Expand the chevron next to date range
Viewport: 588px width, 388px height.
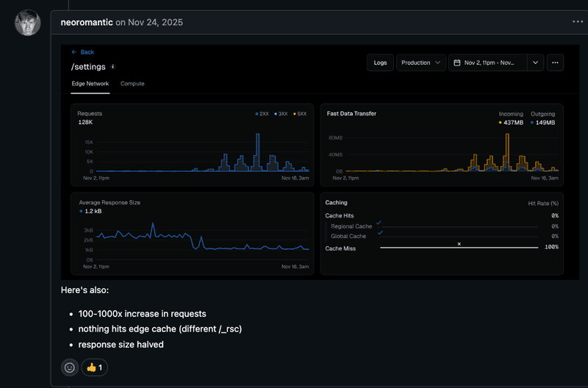coord(536,62)
